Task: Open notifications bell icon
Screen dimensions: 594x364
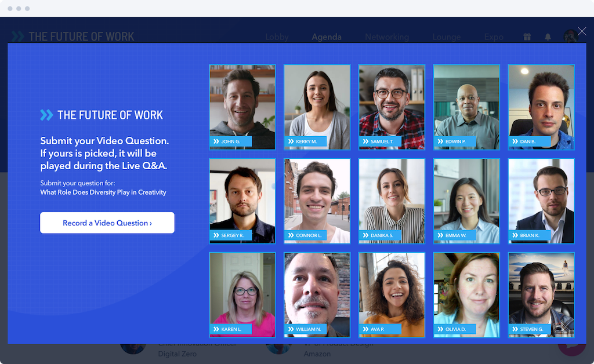Action: [548, 37]
